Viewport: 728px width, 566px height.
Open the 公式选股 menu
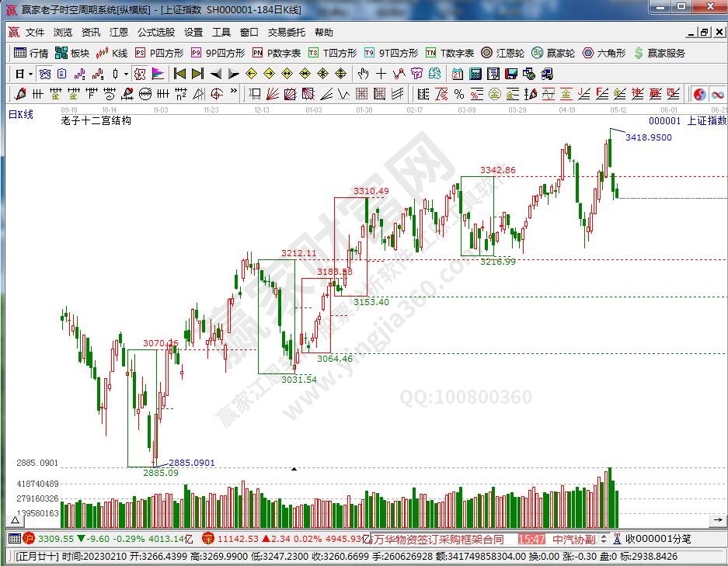156,33
